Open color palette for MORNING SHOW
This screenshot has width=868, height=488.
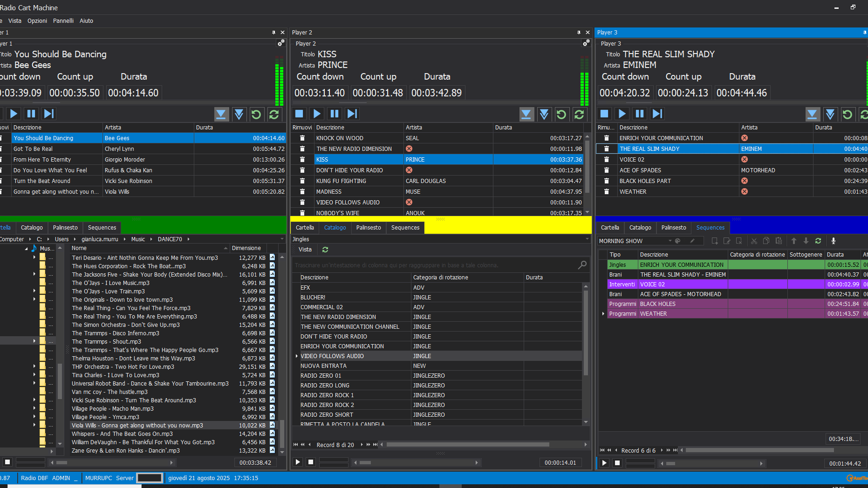point(678,241)
